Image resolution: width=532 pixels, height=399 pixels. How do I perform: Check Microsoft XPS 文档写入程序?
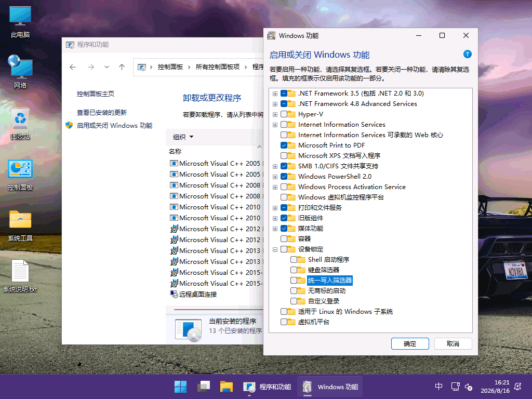click(284, 156)
